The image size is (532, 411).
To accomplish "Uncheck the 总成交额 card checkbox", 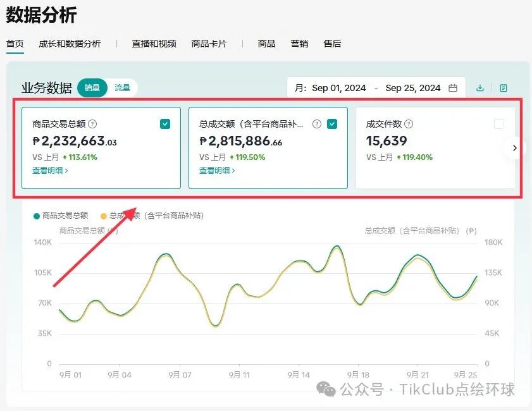I will coord(332,124).
